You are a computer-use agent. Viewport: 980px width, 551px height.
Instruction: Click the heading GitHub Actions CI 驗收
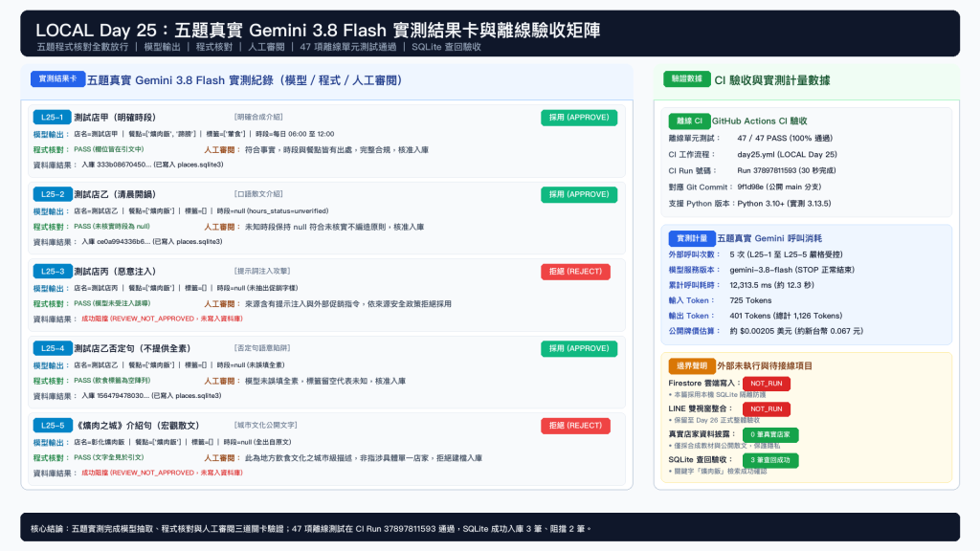(x=759, y=121)
